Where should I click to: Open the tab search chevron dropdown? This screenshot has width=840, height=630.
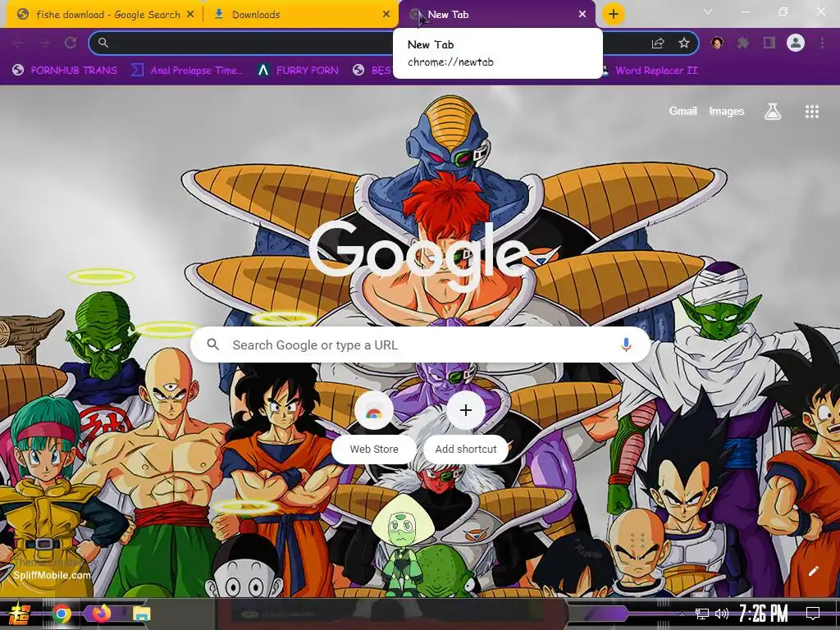708,11
